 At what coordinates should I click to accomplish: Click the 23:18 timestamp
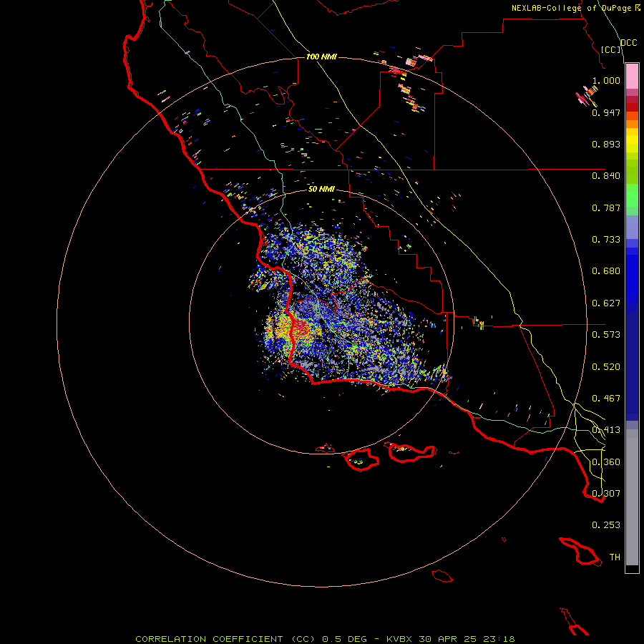click(499, 639)
